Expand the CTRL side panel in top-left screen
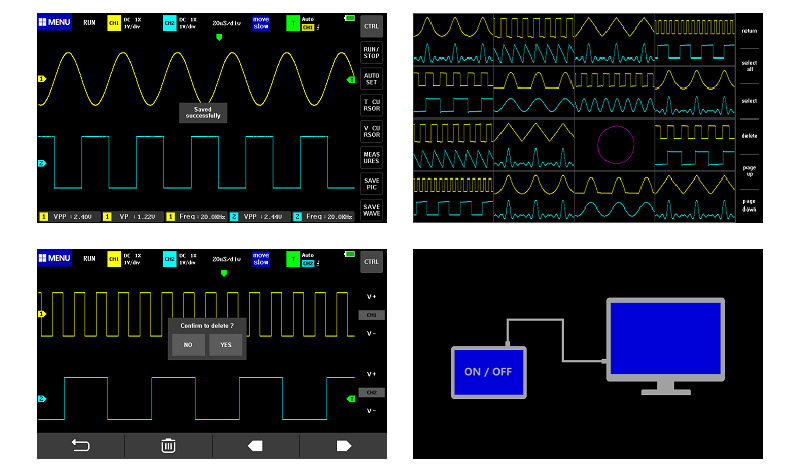This screenshot has width=800, height=472. pyautogui.click(x=371, y=27)
